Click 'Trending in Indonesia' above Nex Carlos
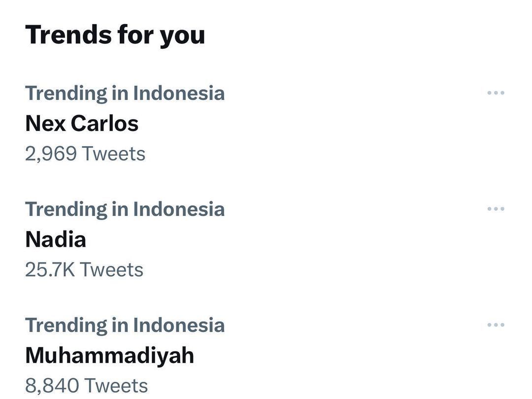 (x=125, y=93)
